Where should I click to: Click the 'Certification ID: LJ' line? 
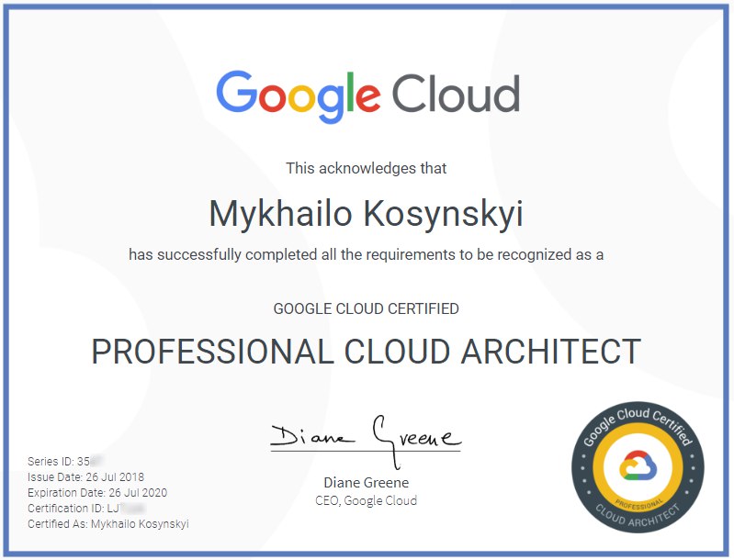(x=86, y=508)
